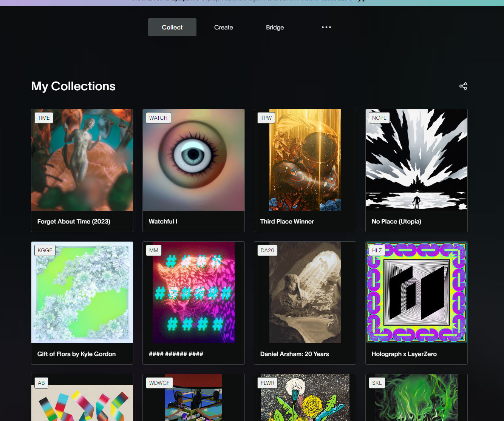Image resolution: width=504 pixels, height=421 pixels.
Task: Open the Watchful I eye artwork thumbnail
Action: (x=193, y=160)
